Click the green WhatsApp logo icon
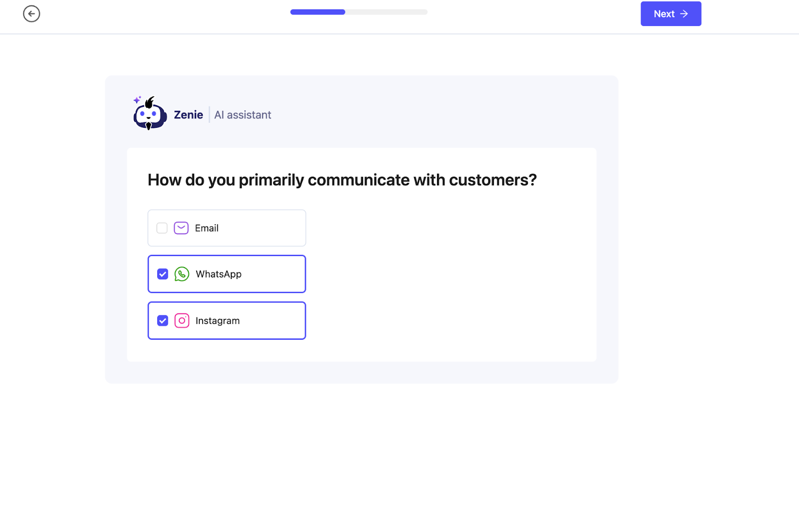799x532 pixels. [182, 274]
